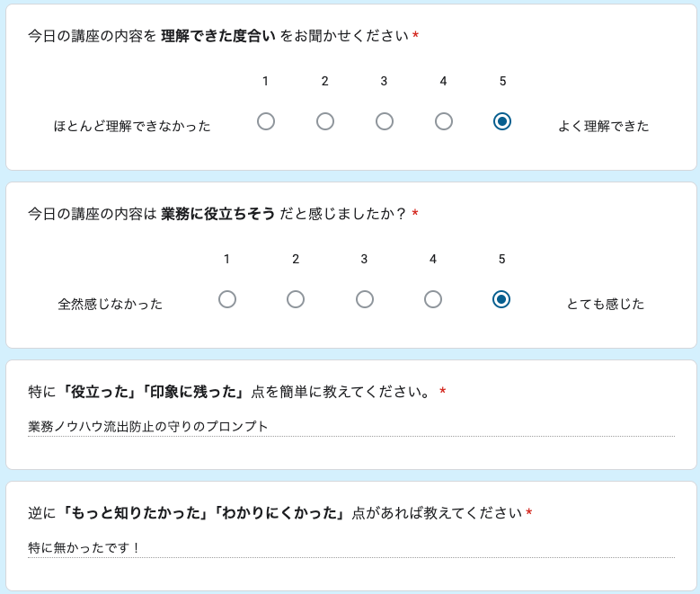The height and width of the screenshot is (594, 700).
Task: Click the ほとんど理解できなかった scale label
Action: point(132,126)
